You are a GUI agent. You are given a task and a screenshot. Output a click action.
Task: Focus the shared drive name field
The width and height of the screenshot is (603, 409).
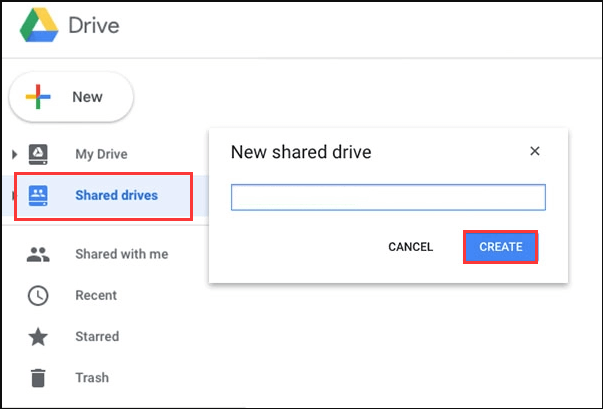click(388, 197)
